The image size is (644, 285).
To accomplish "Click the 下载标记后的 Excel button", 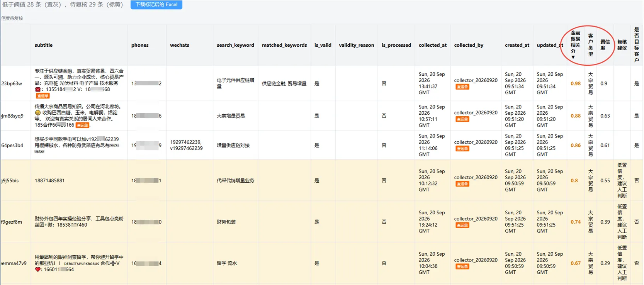I will click(156, 5).
